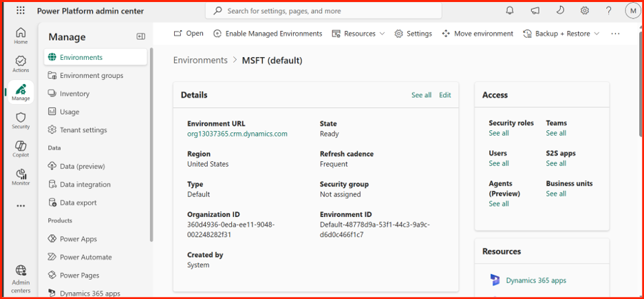Viewport: 644px width, 299px height.
Task: Open Actions in left rail
Action: pos(21,64)
